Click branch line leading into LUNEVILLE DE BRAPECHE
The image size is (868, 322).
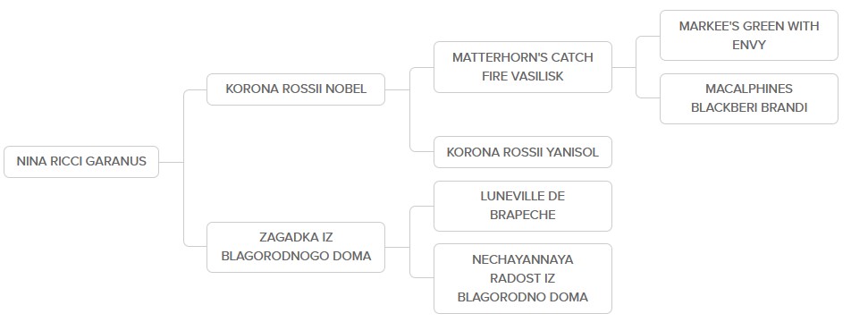(421, 207)
